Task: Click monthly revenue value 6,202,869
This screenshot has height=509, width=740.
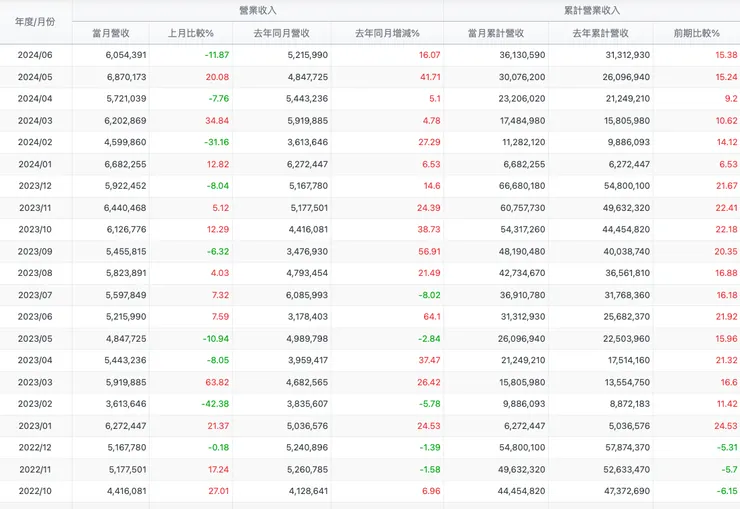Action: (126, 121)
